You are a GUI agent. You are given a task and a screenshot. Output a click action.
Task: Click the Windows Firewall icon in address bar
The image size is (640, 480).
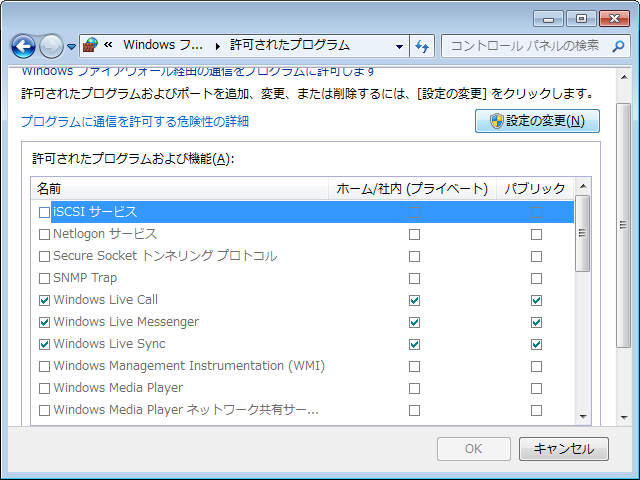[x=90, y=45]
